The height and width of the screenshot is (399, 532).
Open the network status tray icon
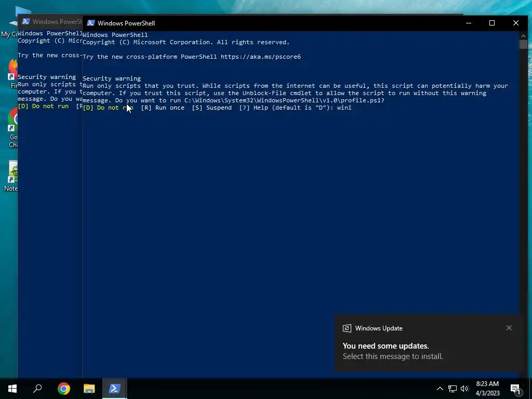point(453,389)
